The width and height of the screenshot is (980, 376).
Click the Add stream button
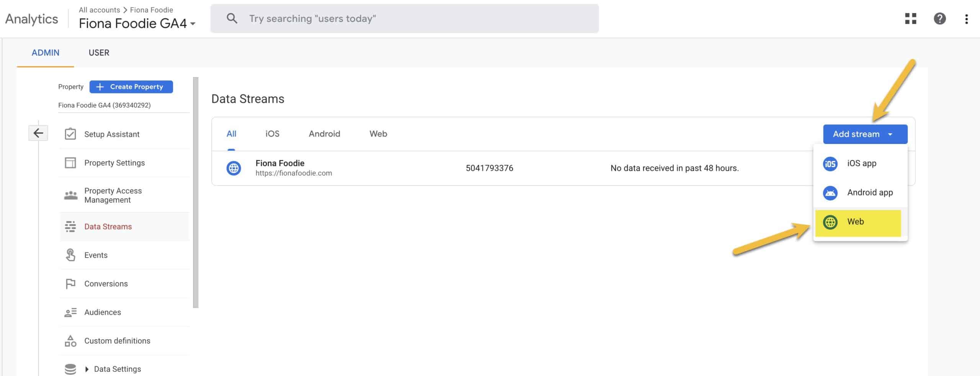coord(865,134)
